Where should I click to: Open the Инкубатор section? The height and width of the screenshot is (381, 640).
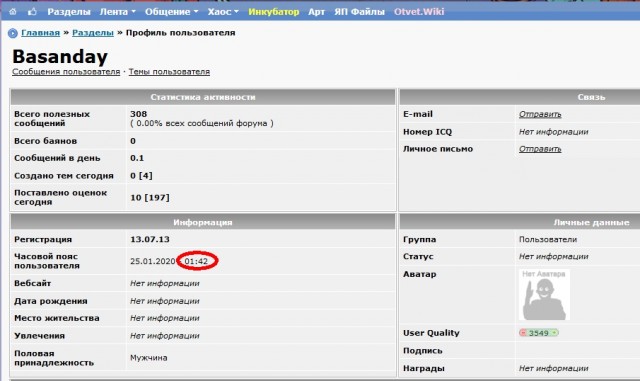pos(273,12)
